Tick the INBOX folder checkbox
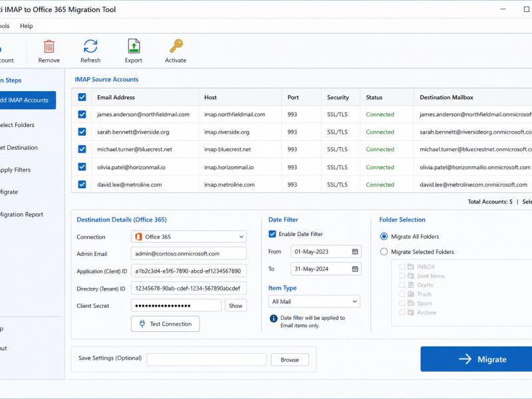 click(402, 267)
